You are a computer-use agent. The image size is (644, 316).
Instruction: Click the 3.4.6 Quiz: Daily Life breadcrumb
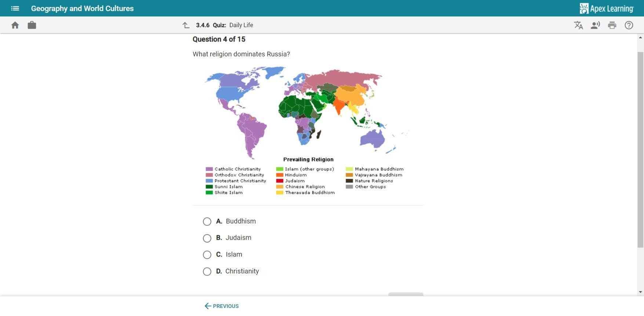tap(225, 25)
